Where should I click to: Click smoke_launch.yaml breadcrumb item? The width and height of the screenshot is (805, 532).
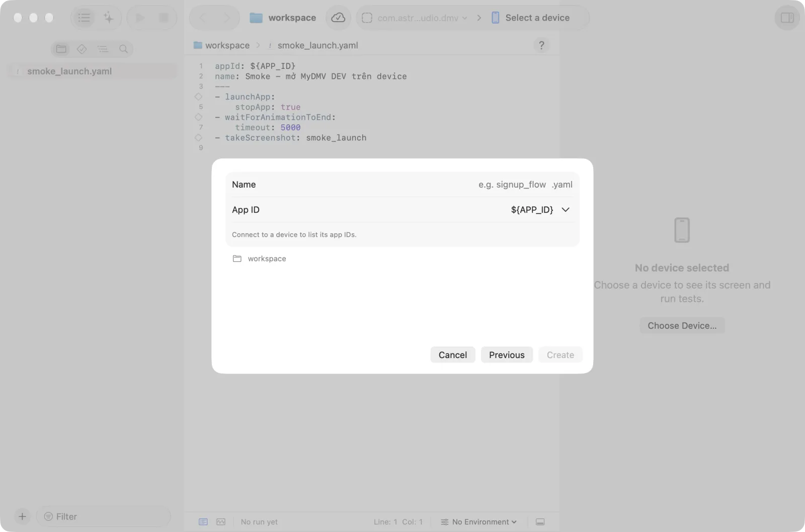click(312, 45)
